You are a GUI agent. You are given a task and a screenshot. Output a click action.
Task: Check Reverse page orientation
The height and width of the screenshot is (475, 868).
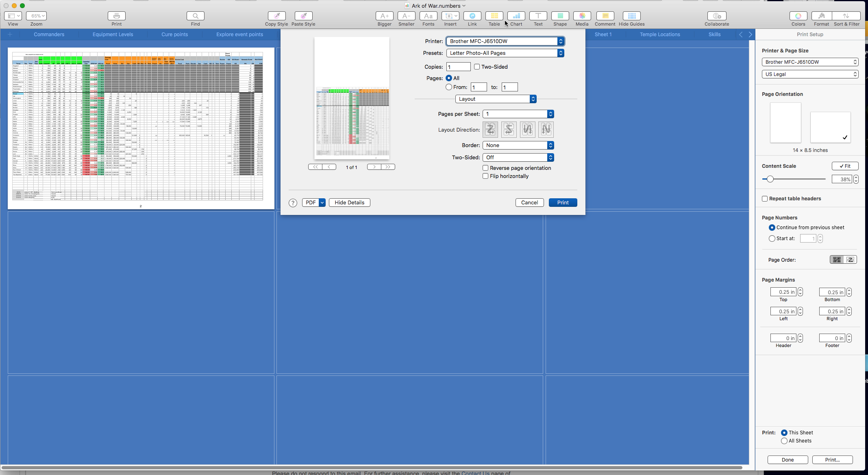tap(485, 168)
